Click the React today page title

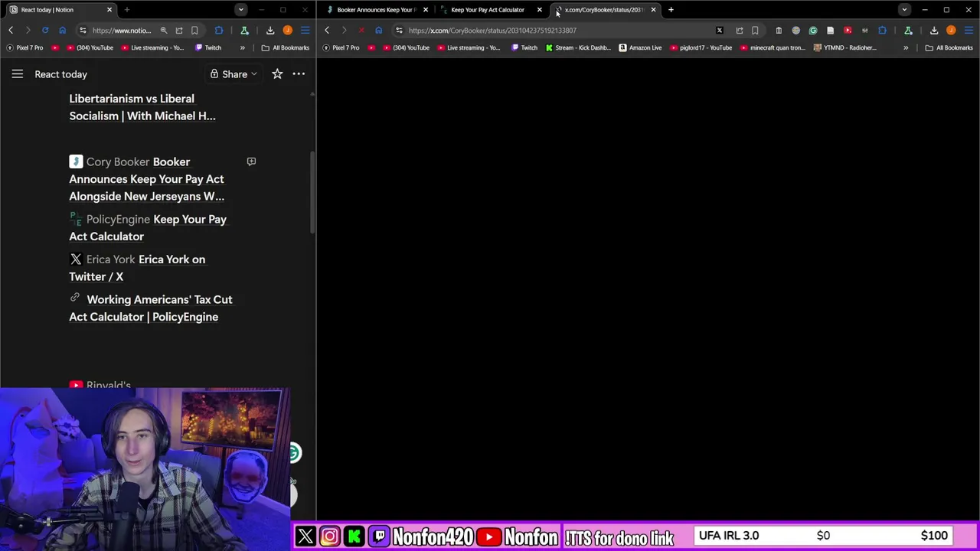tap(60, 74)
